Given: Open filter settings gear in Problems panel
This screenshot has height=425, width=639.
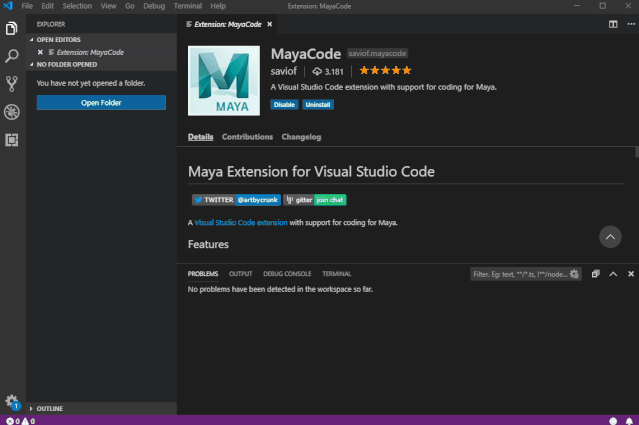Looking at the screenshot, I should click(x=574, y=274).
